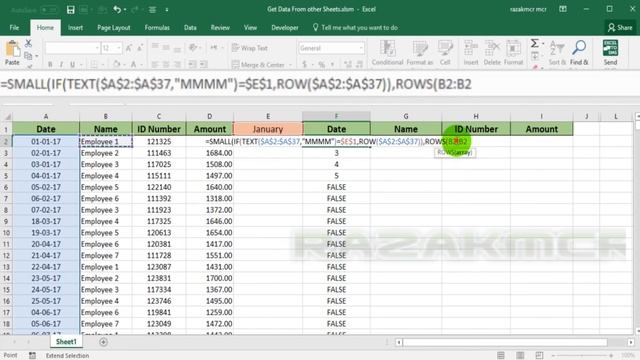Open Format as Table gallery

pyautogui.click(x=420, y=53)
